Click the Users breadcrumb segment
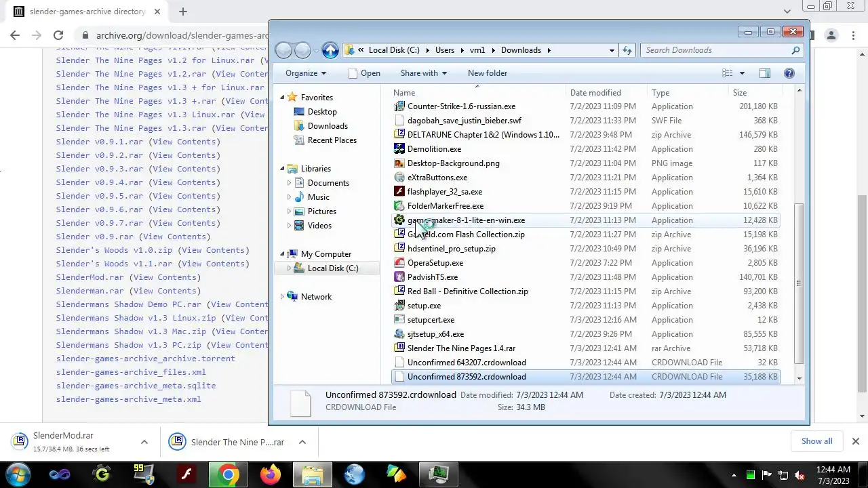Image resolution: width=868 pixels, height=488 pixels. coord(445,50)
